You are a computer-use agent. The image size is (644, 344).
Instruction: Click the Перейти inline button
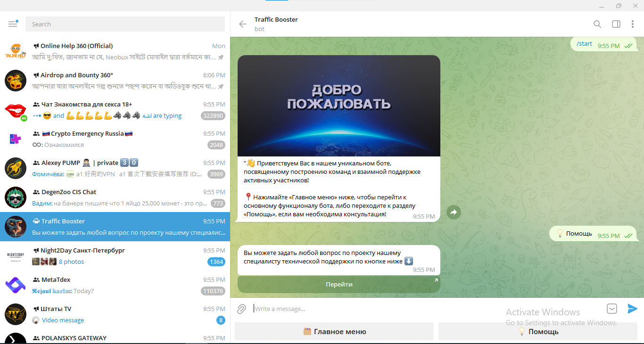tap(339, 285)
